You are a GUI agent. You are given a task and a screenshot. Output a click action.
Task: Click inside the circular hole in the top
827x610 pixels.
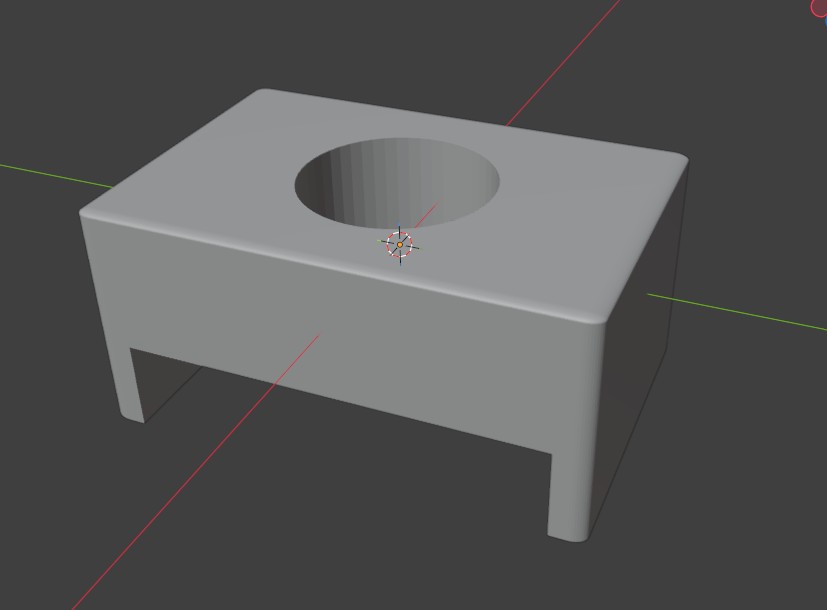click(397, 183)
